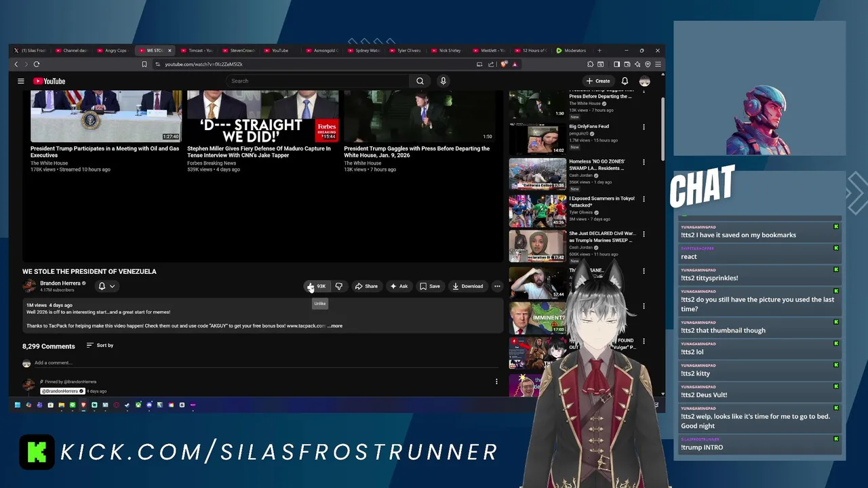Image resolution: width=868 pixels, height=488 pixels.
Task: Click the Ask button under the video
Action: pos(399,286)
